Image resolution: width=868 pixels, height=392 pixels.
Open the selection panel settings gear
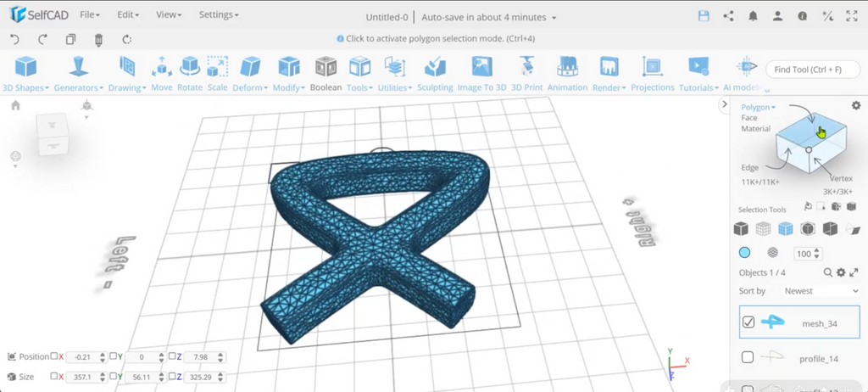tap(856, 105)
